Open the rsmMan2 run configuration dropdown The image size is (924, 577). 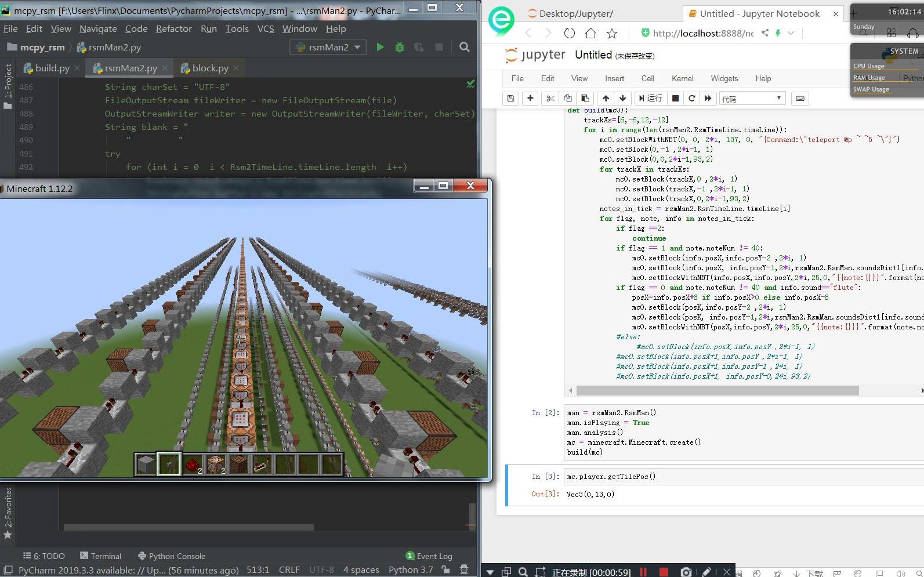pyautogui.click(x=328, y=47)
